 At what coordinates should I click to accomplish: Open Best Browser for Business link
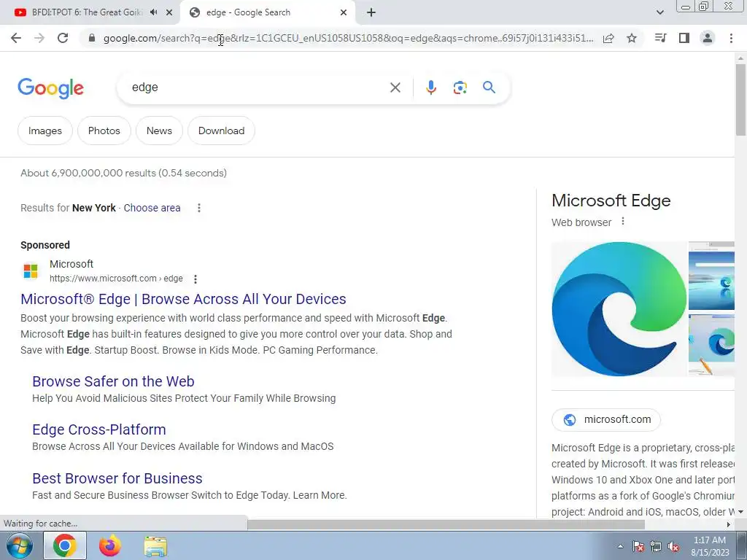click(x=117, y=478)
